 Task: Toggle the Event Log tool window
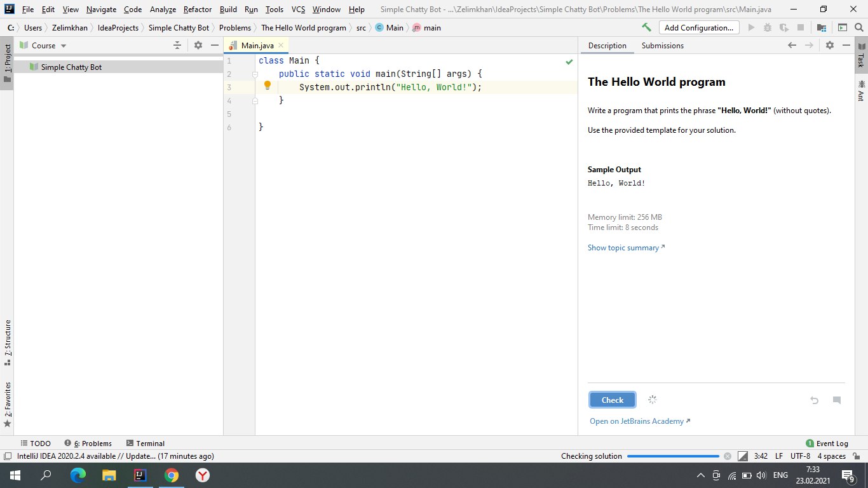(x=827, y=444)
